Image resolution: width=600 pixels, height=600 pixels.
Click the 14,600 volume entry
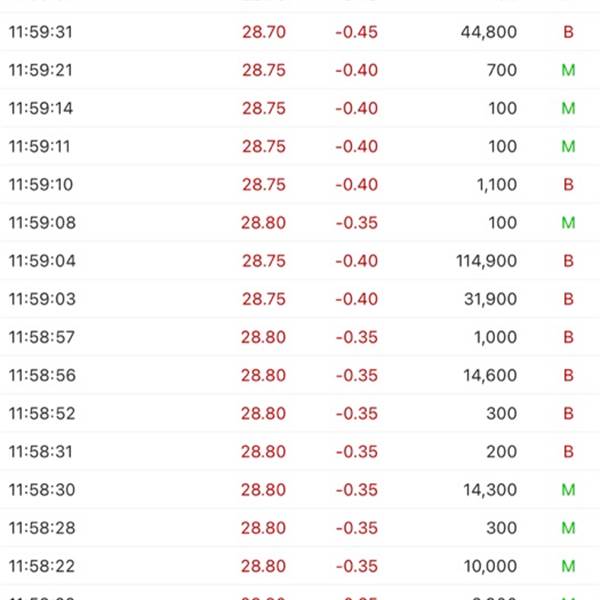[489, 376]
